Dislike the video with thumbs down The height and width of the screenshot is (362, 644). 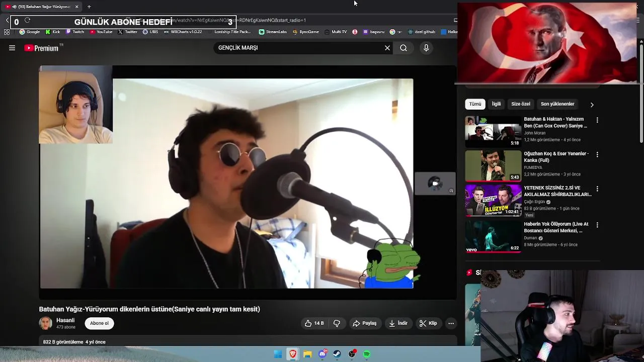(337, 323)
